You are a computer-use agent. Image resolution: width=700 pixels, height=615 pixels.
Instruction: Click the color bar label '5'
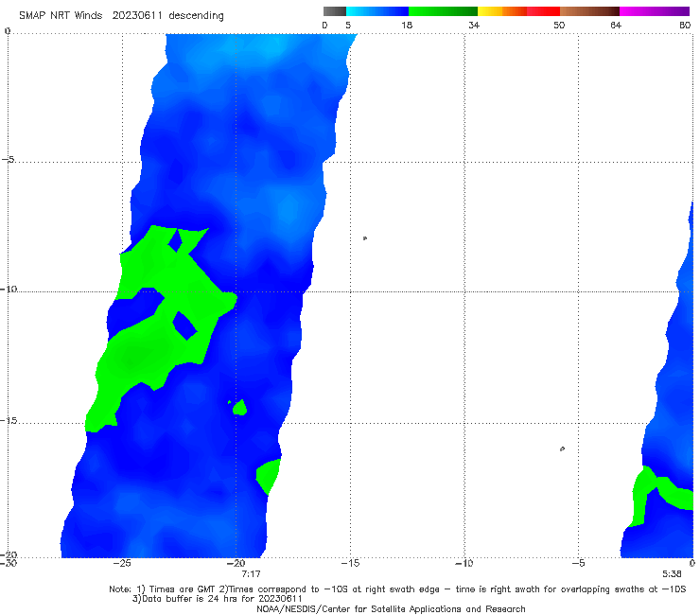pos(348,26)
